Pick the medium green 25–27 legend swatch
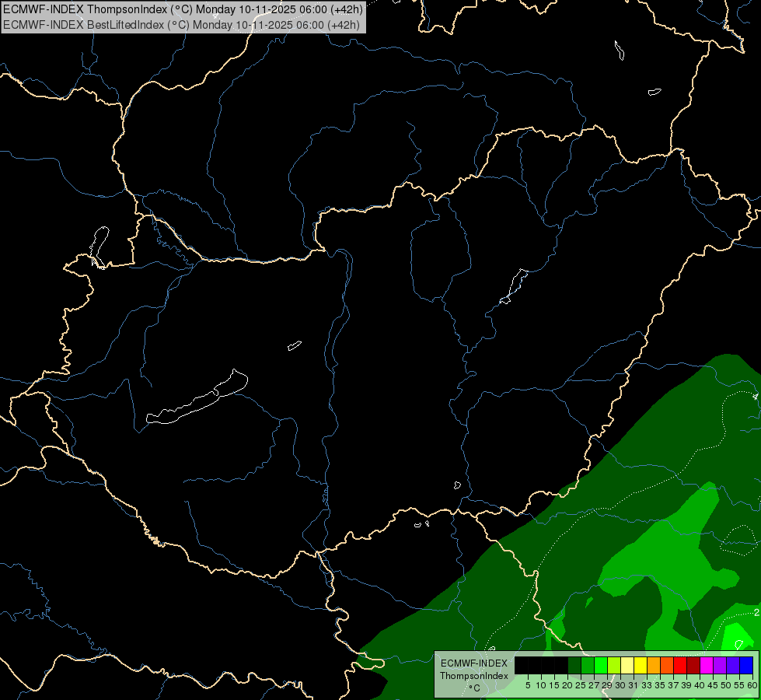761x700 pixels. click(x=588, y=665)
